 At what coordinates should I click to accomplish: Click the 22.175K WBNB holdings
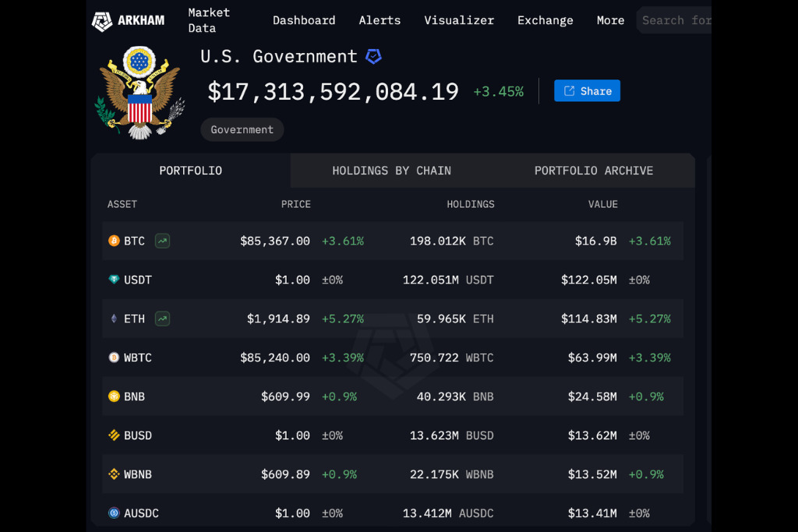[451, 474]
